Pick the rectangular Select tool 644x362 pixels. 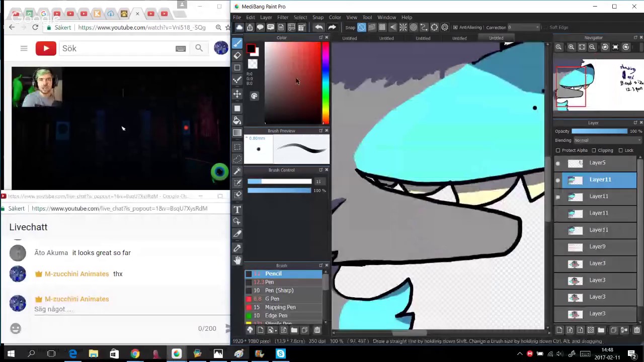click(x=237, y=147)
